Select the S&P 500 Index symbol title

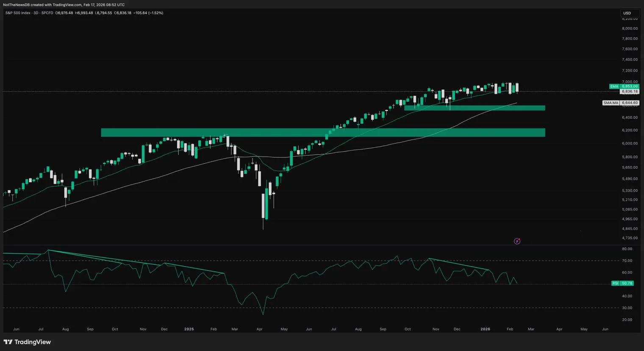click(x=17, y=13)
